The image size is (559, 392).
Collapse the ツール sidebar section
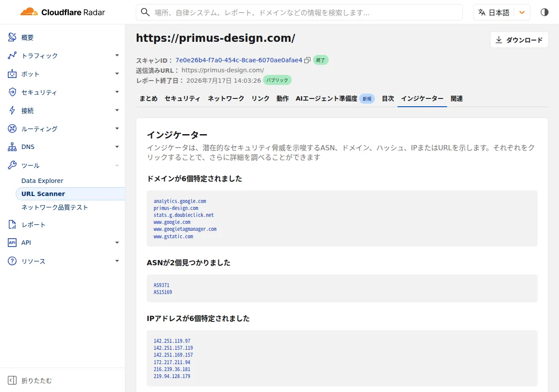pyautogui.click(x=117, y=166)
